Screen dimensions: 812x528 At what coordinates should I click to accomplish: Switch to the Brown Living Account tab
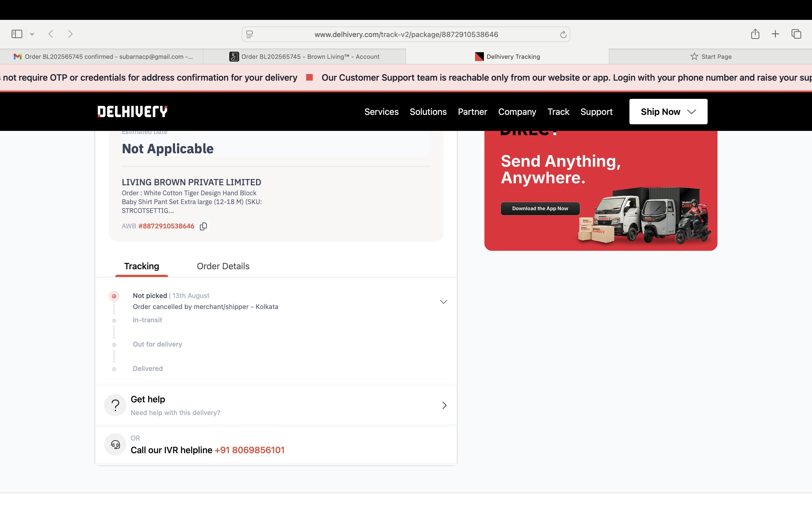tap(304, 57)
